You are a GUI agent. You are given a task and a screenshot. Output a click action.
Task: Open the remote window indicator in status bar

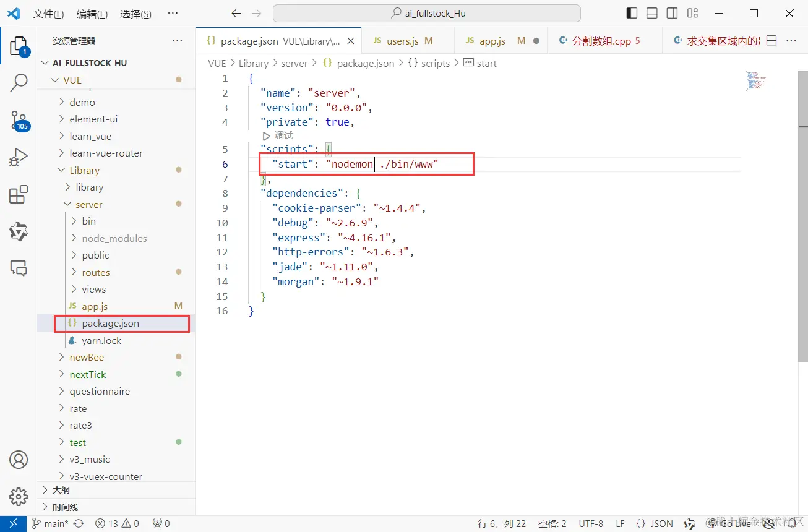coord(13,523)
